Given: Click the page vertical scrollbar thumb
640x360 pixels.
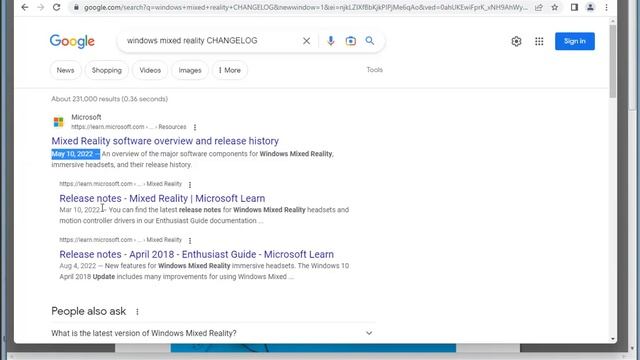Looking at the screenshot, I should tap(613, 61).
